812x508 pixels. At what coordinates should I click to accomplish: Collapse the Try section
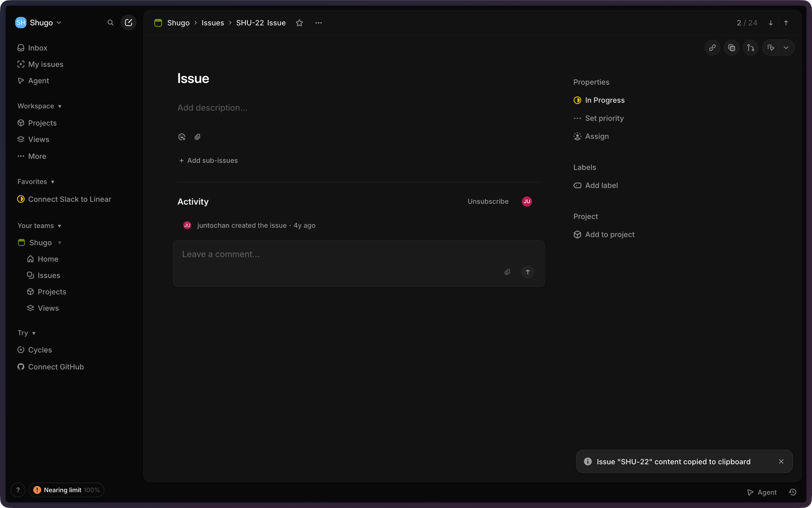(26, 333)
